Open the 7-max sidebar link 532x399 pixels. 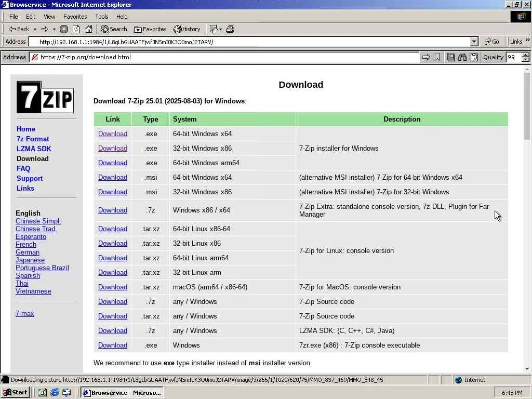point(25,313)
